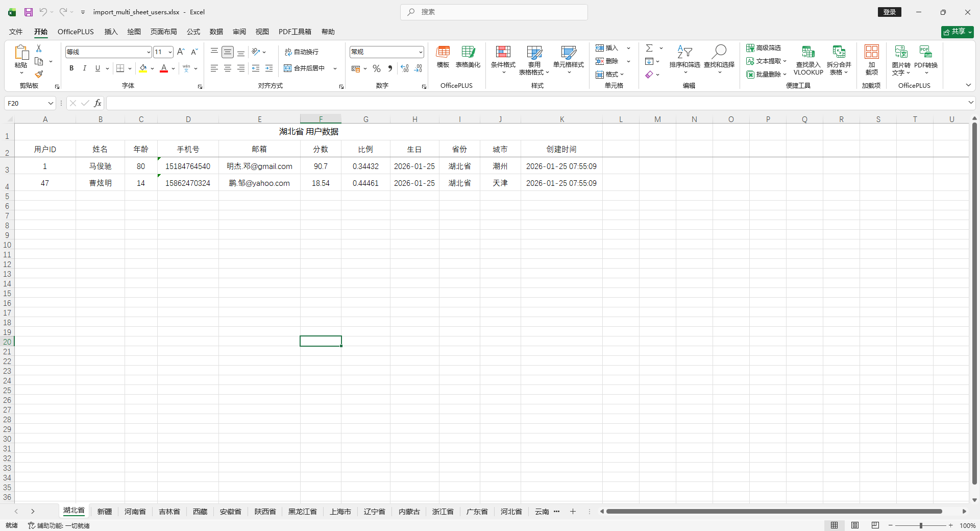Open the font name dropdown
980x531 pixels.
click(149, 52)
